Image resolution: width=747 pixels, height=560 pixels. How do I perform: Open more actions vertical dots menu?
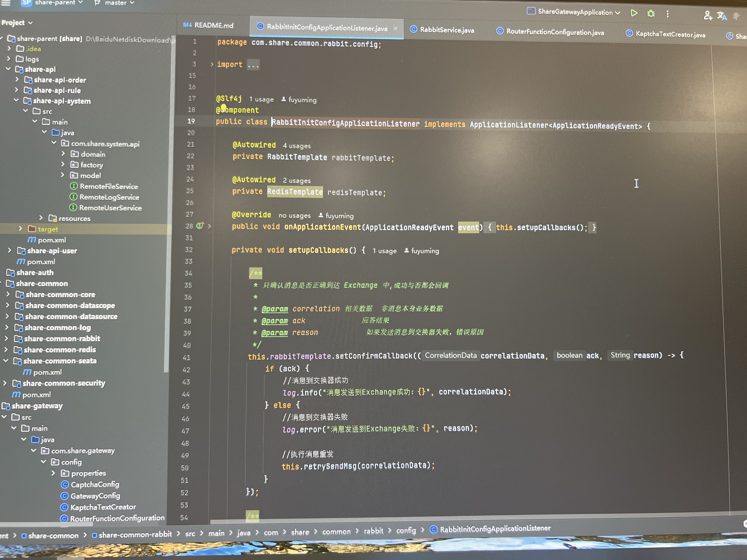click(667, 14)
